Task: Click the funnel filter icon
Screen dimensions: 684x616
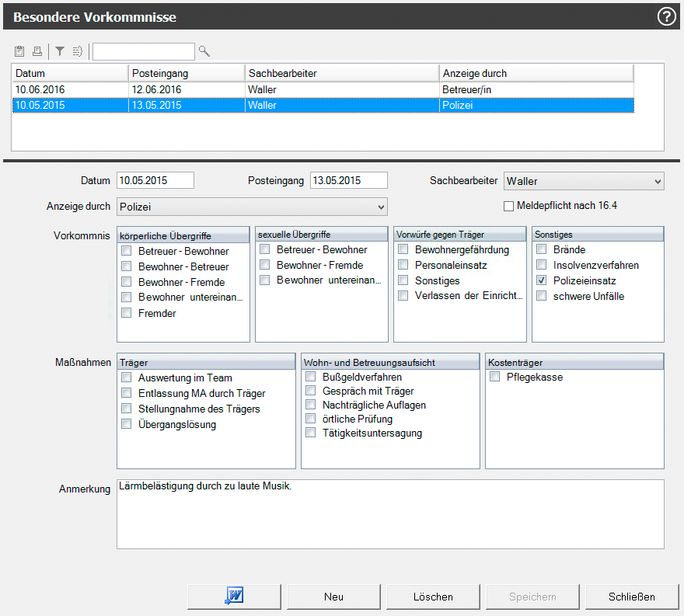Action: pyautogui.click(x=60, y=51)
